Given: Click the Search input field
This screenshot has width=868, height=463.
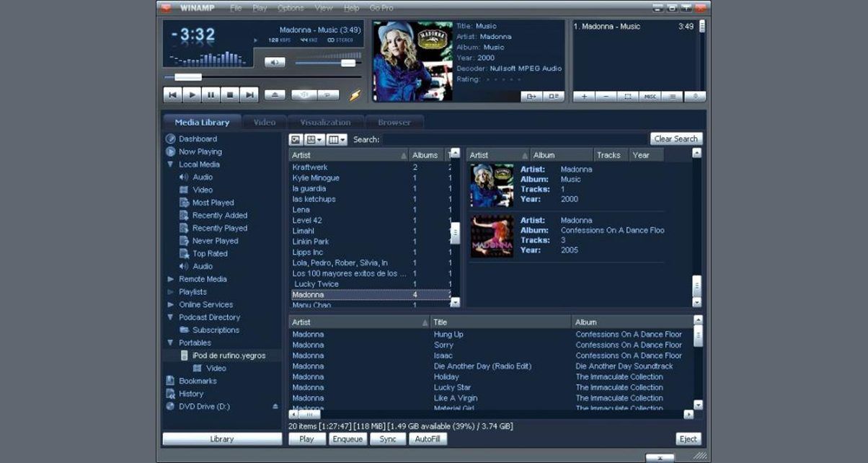Looking at the screenshot, I should pos(514,139).
